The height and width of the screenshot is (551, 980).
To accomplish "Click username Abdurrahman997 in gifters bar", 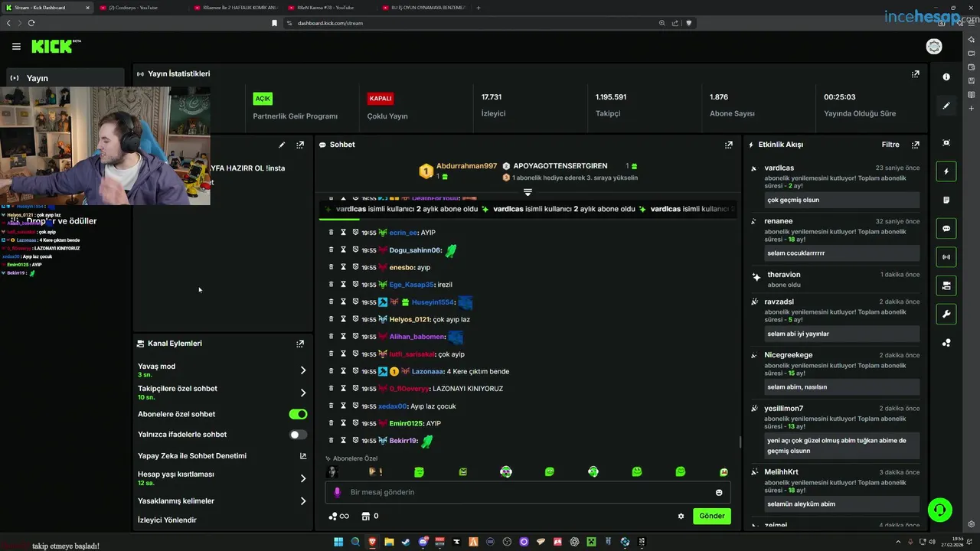I will pyautogui.click(x=466, y=166).
